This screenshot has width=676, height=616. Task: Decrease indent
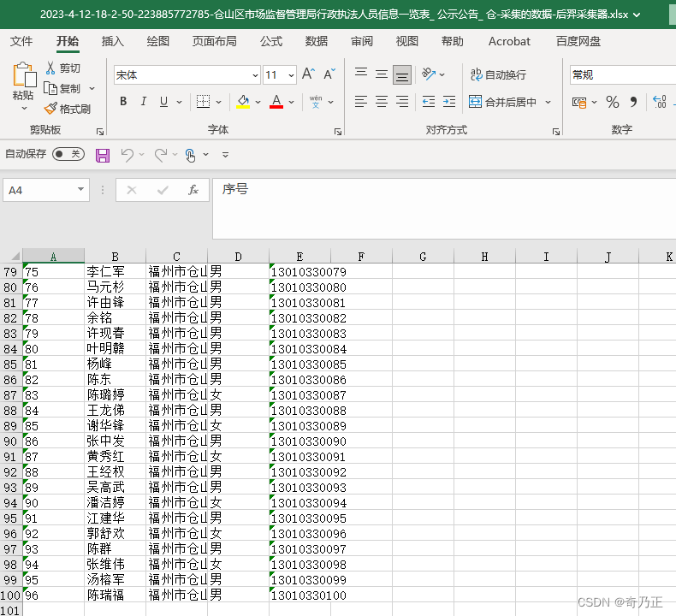429,102
